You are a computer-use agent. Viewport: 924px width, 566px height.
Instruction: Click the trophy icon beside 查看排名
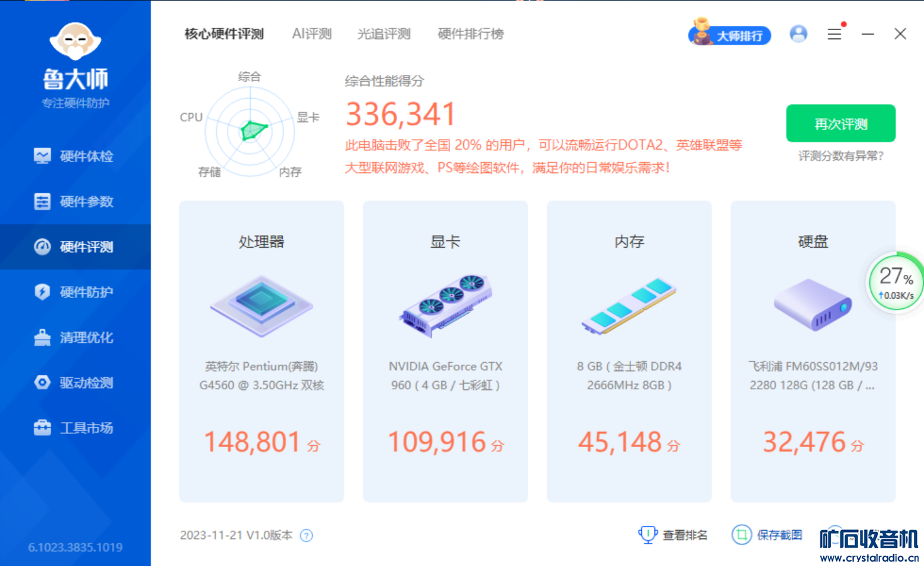coord(647,535)
